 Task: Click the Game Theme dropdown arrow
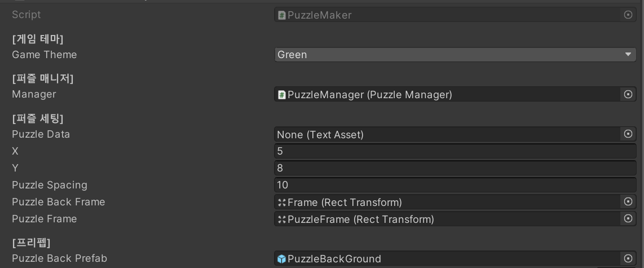pyautogui.click(x=628, y=55)
